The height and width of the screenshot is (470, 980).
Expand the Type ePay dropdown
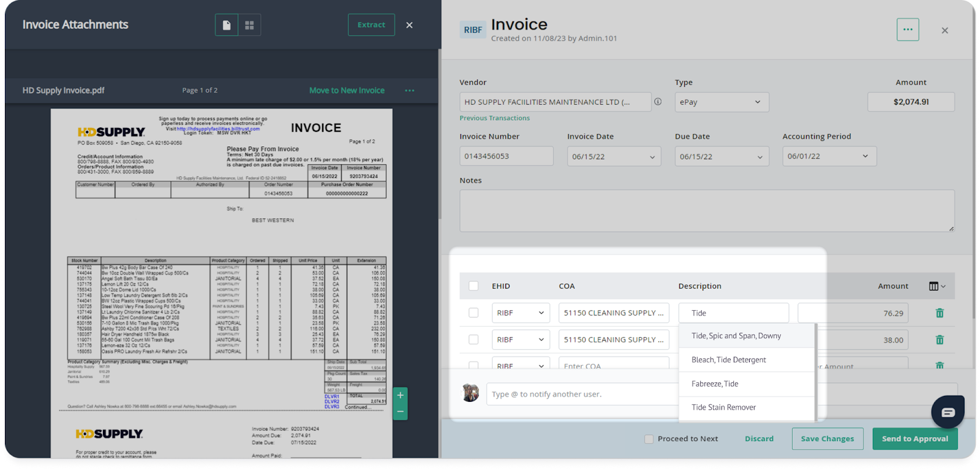tap(722, 102)
